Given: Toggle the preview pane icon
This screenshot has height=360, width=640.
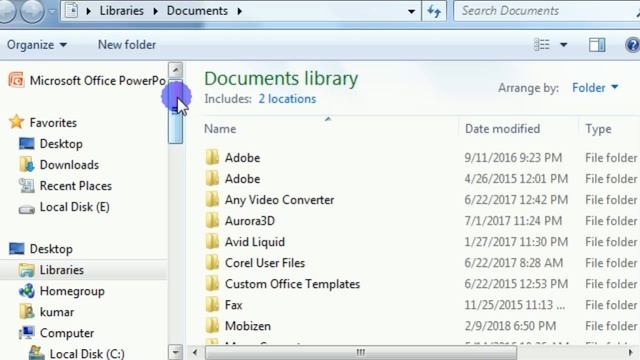Looking at the screenshot, I should (x=597, y=44).
